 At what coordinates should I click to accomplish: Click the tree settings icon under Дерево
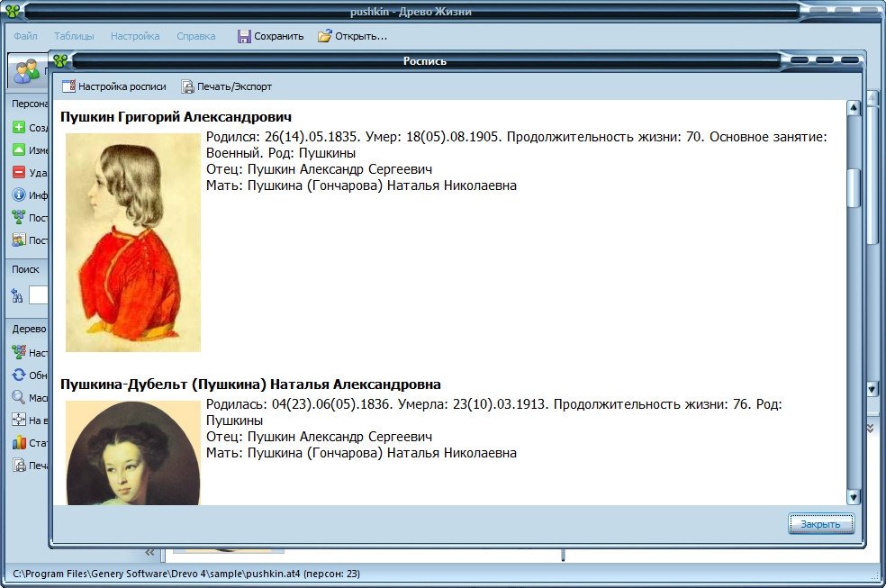point(19,352)
